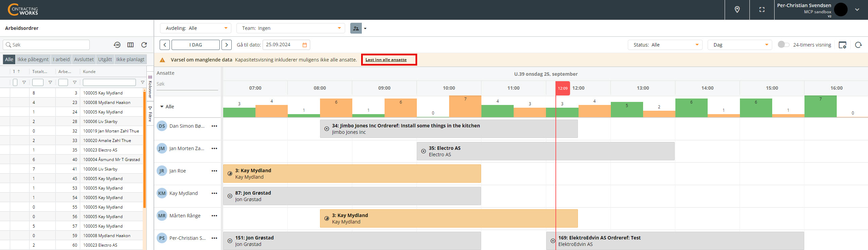The image size is (868, 250).
Task: Click the Gå til dato date field
Action: point(286,45)
